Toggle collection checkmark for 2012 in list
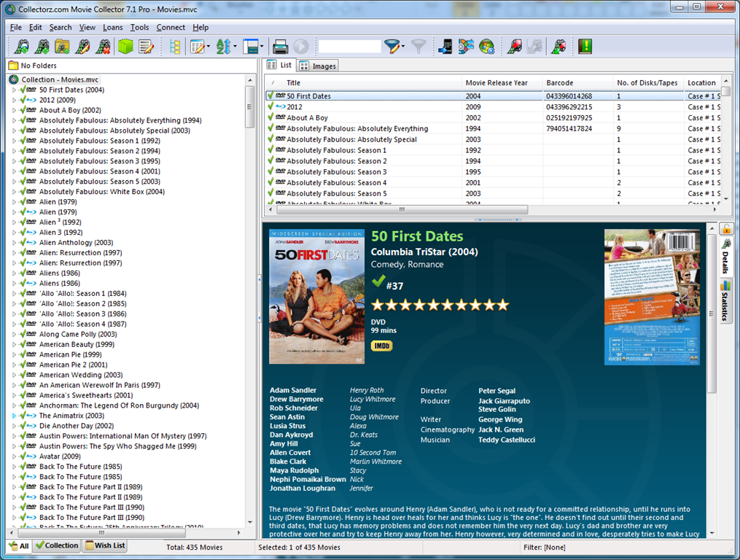The width and height of the screenshot is (740, 560). (270, 106)
